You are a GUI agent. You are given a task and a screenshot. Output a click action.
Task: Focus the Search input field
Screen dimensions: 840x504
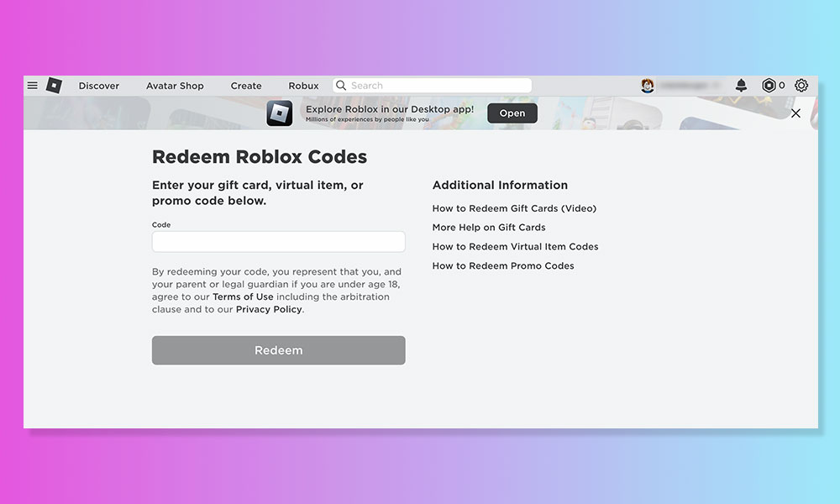point(432,85)
